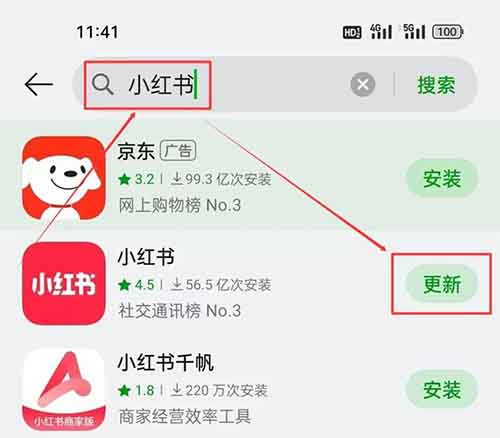Tap the 小红书 red app icon
Viewport: 500px width, 438px height.
pyautogui.click(x=63, y=283)
